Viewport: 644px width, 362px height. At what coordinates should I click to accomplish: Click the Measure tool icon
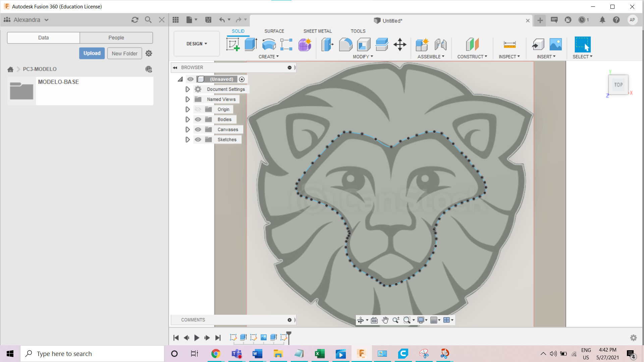509,44
